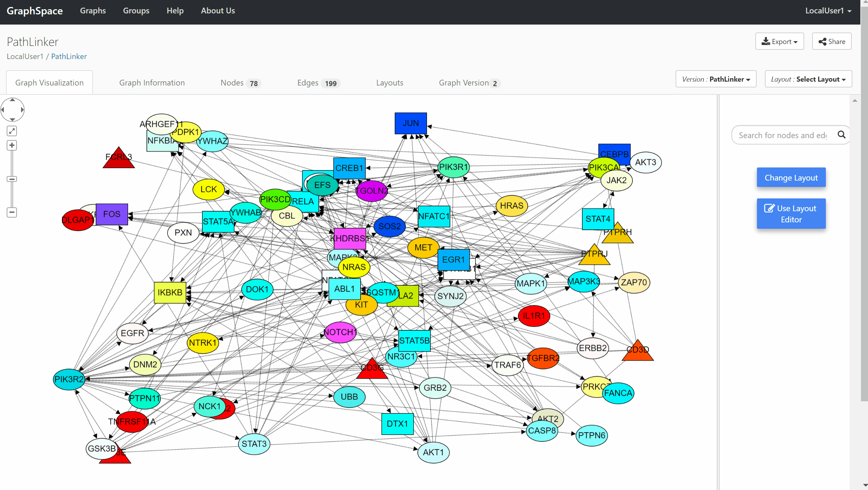Select the ZAP70 node
868x490 pixels.
click(x=633, y=282)
